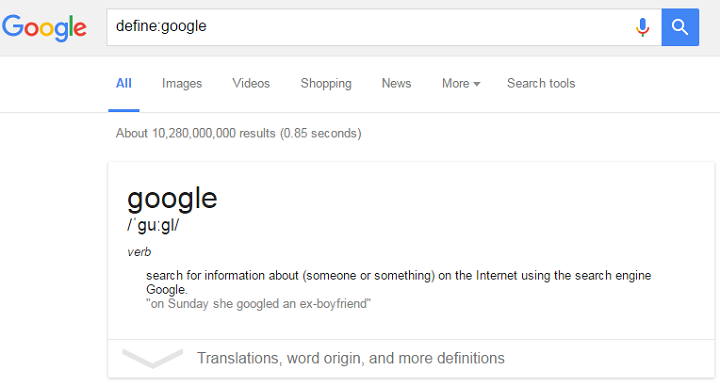This screenshot has height=386, width=720.
Task: Open the More dropdown menu
Action: click(461, 84)
